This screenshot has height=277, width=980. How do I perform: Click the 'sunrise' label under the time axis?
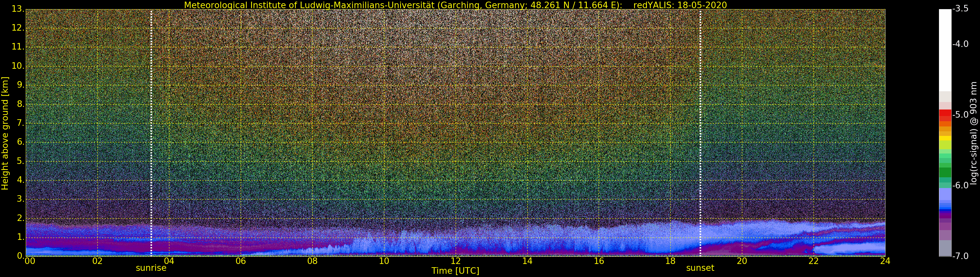tap(151, 268)
